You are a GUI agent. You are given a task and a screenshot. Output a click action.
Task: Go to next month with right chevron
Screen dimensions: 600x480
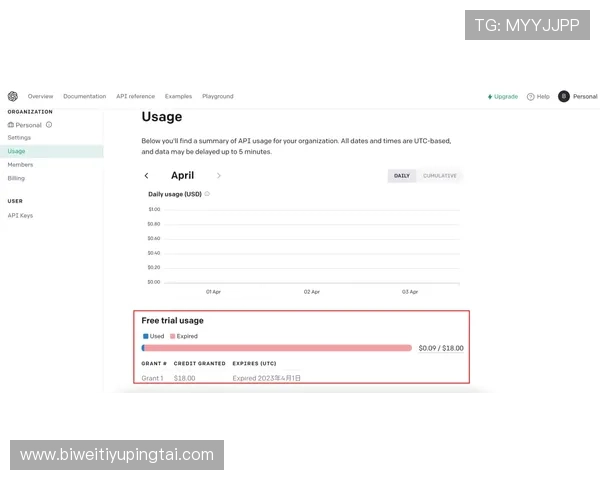(218, 176)
